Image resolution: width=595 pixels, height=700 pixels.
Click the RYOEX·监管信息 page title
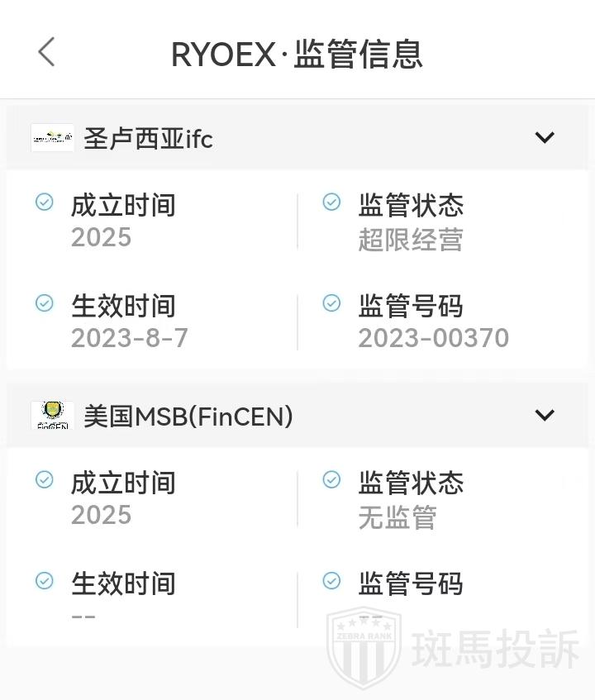[297, 55]
